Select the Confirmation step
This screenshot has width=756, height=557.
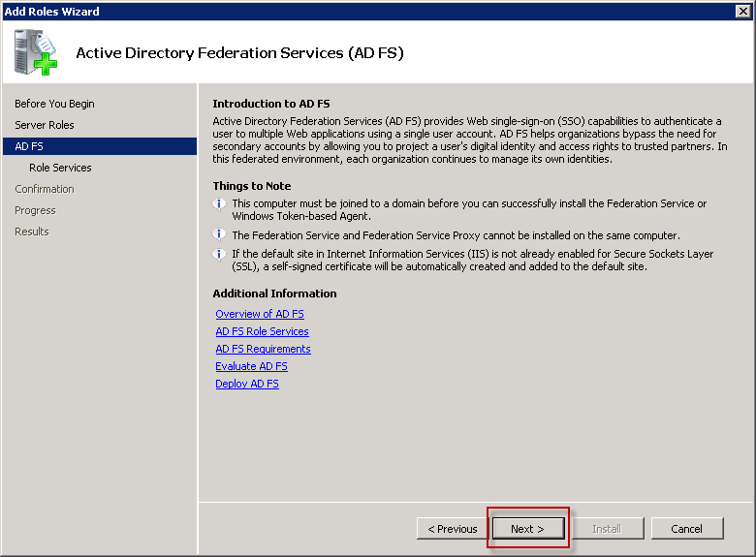(x=45, y=189)
